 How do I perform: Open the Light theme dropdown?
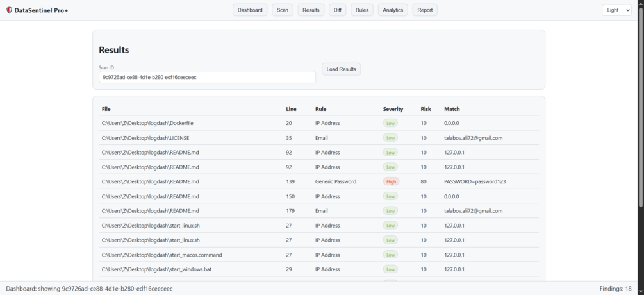[616, 10]
